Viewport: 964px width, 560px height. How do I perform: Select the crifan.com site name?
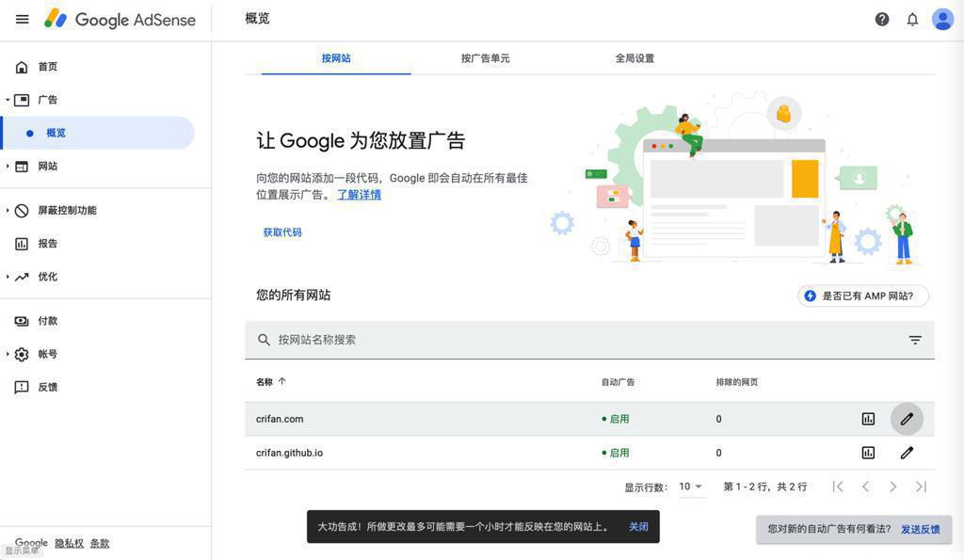(280, 419)
